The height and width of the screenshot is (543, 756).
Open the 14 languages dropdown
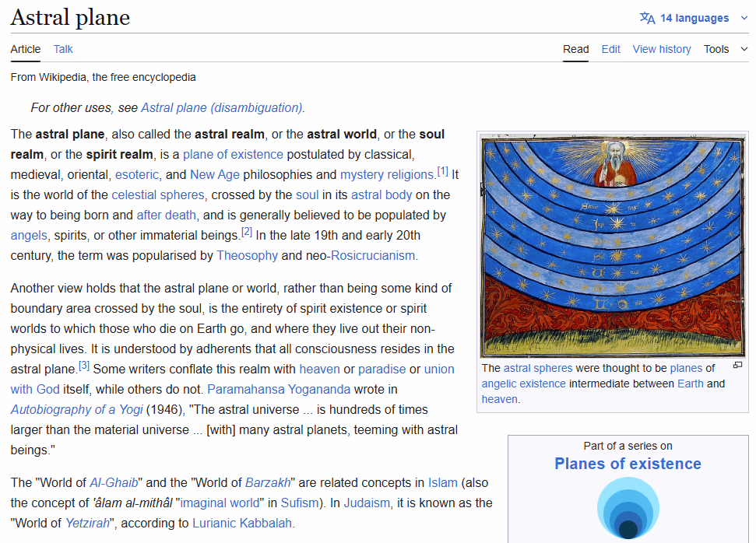[x=694, y=18]
